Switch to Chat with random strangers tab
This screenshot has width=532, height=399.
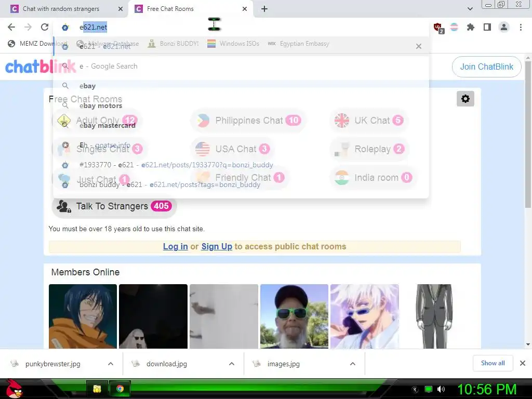tap(61, 9)
